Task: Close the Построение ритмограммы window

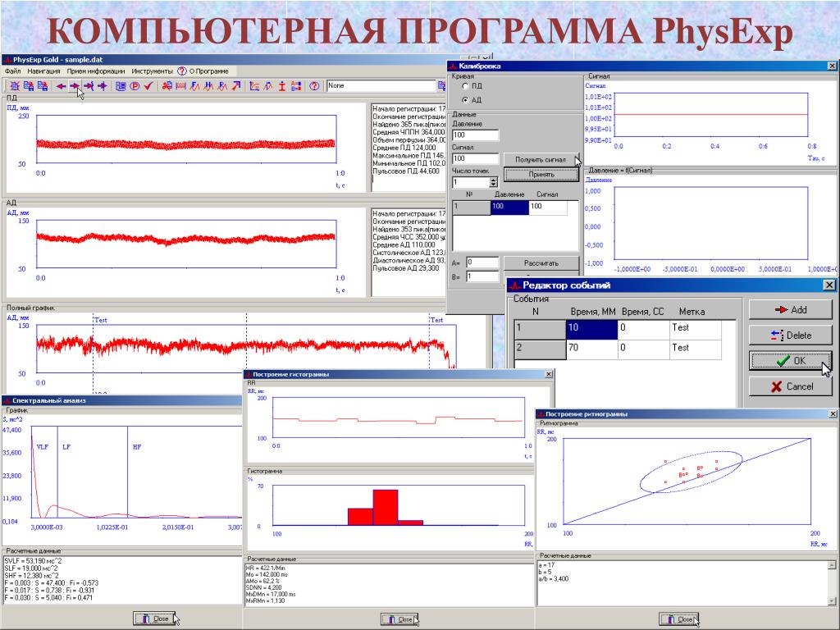Action: pyautogui.click(x=833, y=413)
